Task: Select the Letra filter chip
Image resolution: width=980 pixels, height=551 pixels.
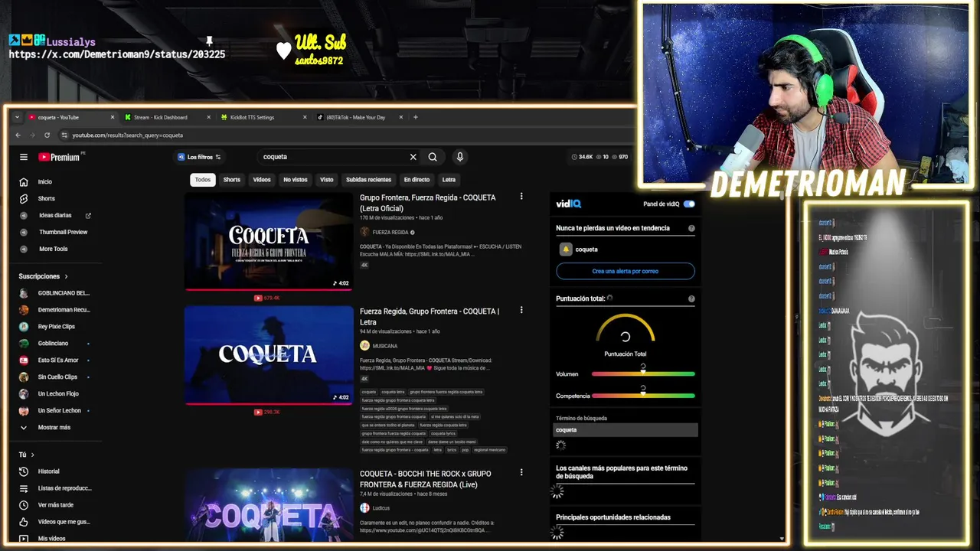Action: click(x=449, y=180)
